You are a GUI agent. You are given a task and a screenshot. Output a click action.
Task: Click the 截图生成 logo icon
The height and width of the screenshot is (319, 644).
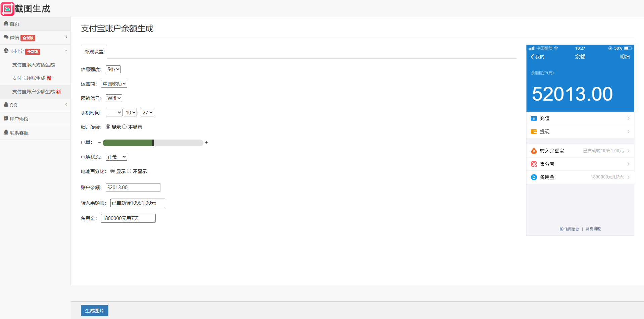(8, 9)
